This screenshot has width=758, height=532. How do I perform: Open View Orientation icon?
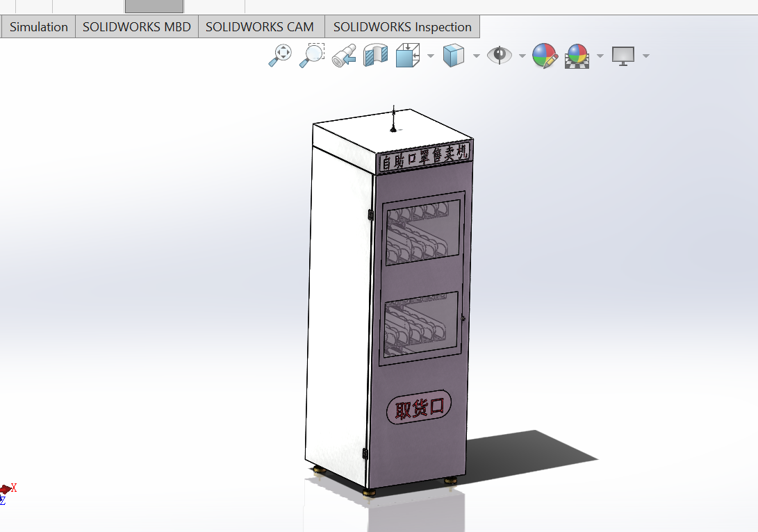(x=408, y=55)
